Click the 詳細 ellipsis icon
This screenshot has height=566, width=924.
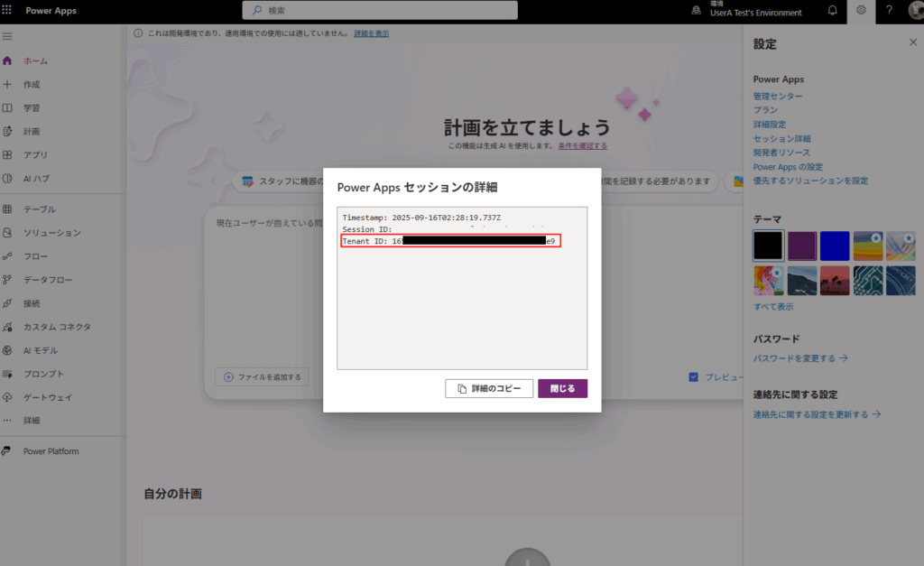coord(7,421)
